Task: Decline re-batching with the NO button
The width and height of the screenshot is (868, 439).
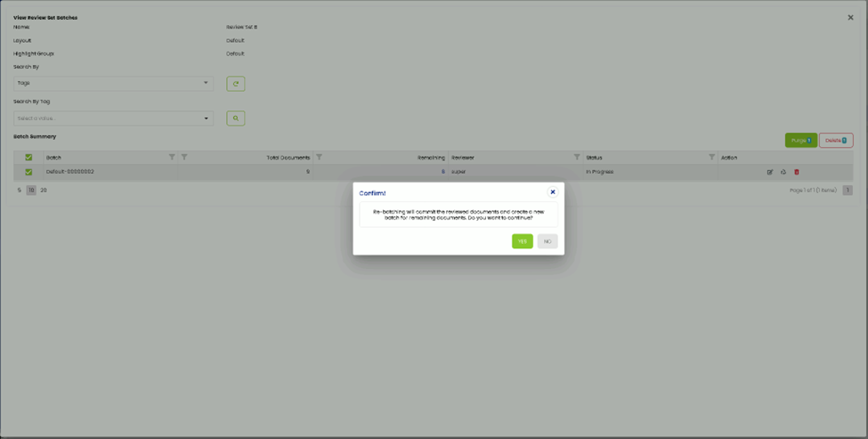Action: click(x=547, y=241)
